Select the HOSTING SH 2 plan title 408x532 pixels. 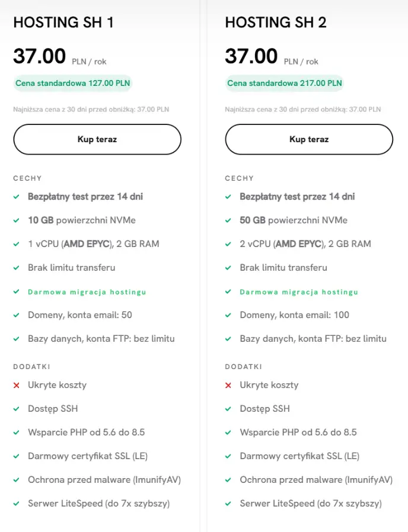point(276,23)
